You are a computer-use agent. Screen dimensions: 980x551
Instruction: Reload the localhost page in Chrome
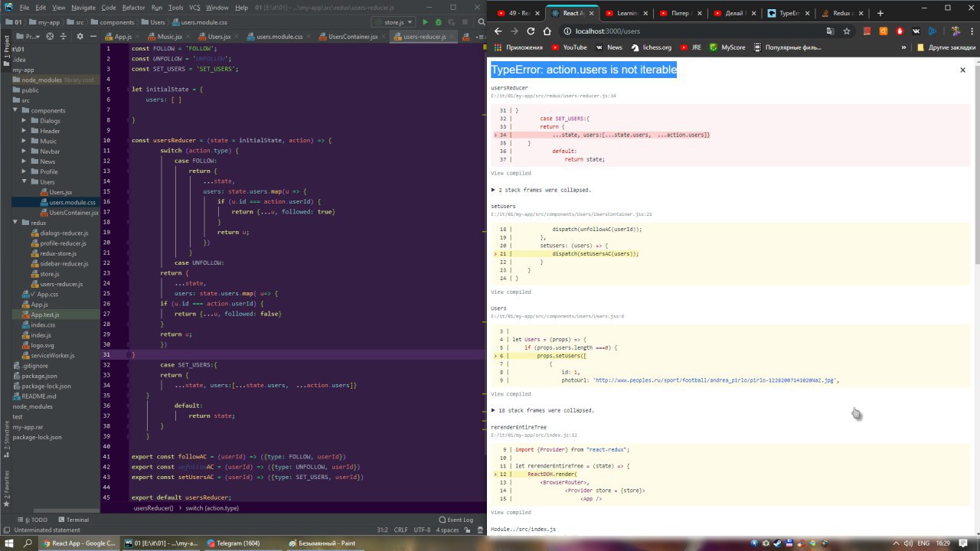click(530, 31)
